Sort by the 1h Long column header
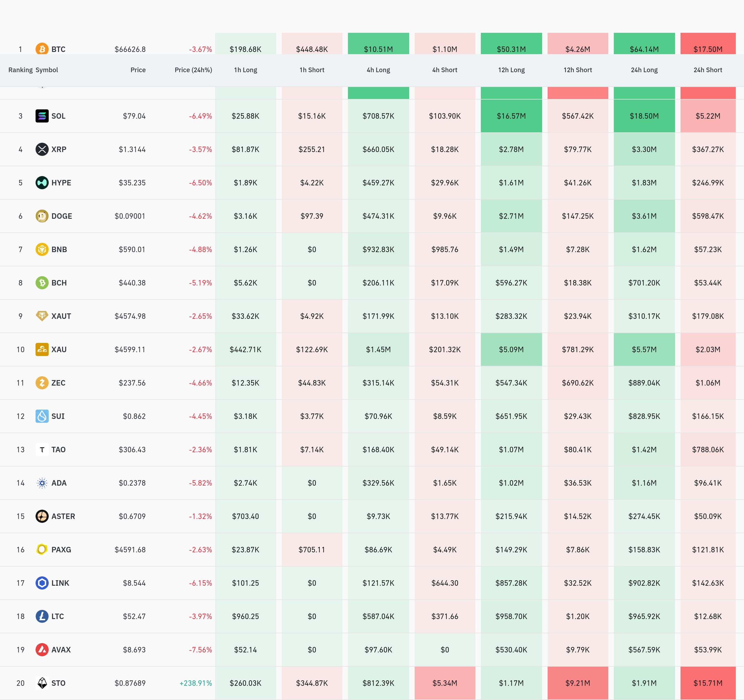This screenshot has height=700, width=744. 246,70
